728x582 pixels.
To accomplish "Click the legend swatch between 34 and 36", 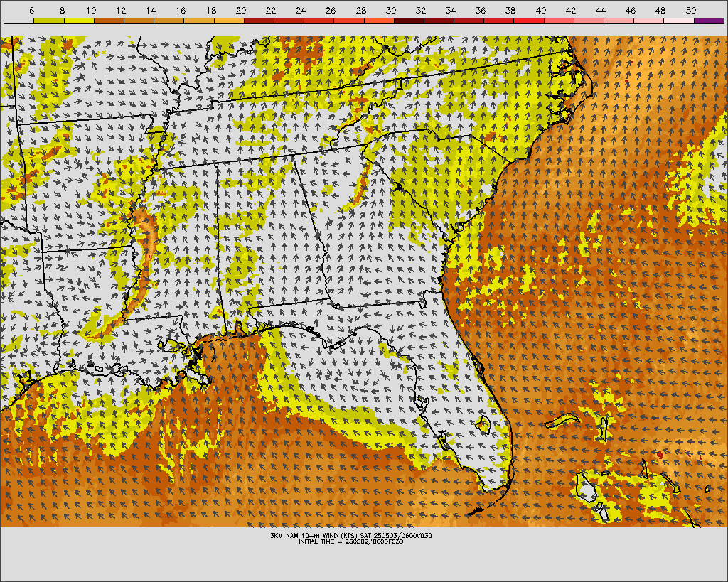I will pyautogui.click(x=469, y=21).
